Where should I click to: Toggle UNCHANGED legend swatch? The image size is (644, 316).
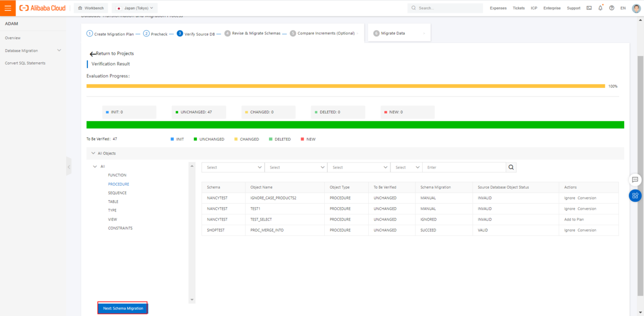(x=195, y=139)
